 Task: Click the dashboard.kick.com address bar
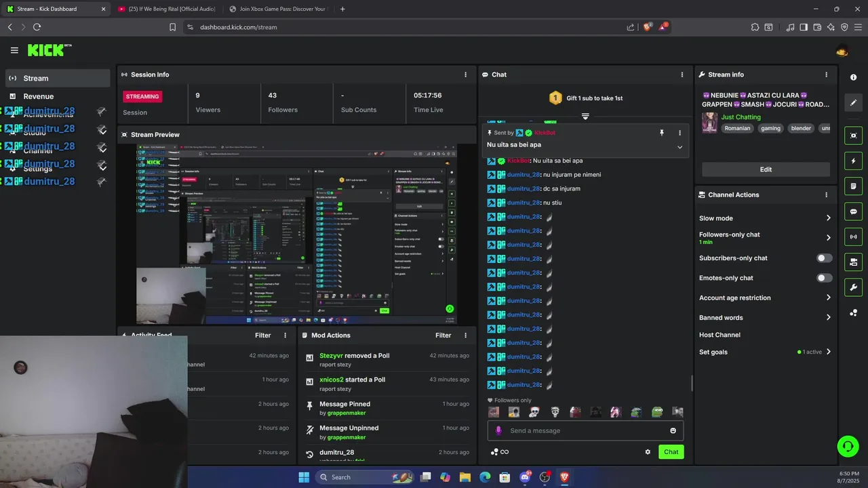[407, 27]
